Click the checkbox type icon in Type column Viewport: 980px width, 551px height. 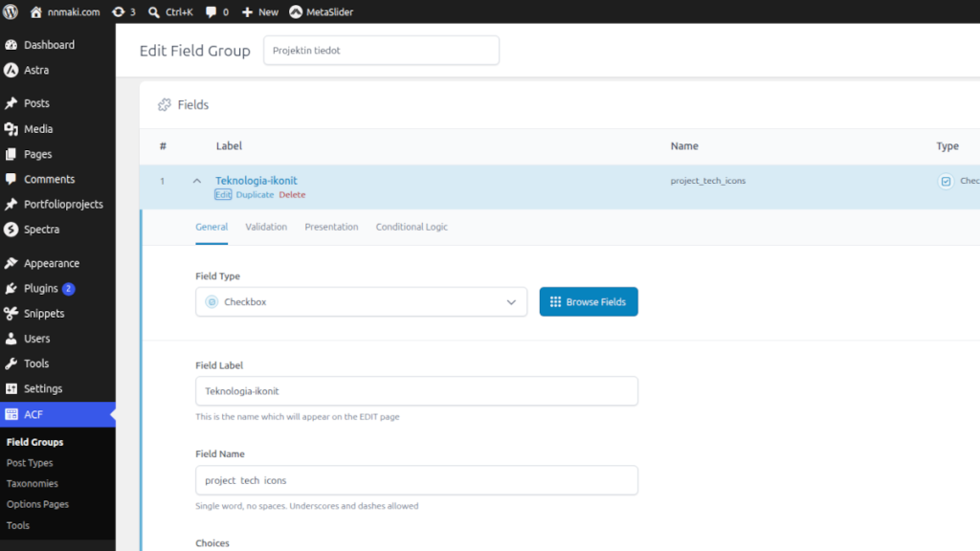946,181
